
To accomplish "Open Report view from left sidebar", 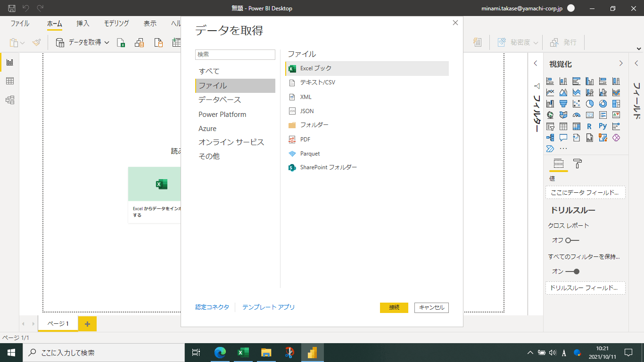I will tap(9, 62).
